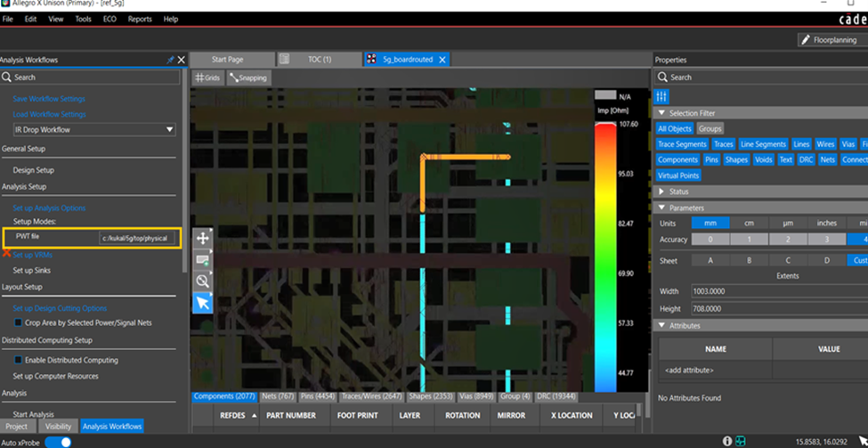
Task: Pin the Analysis Workflows panel
Action: [171, 60]
